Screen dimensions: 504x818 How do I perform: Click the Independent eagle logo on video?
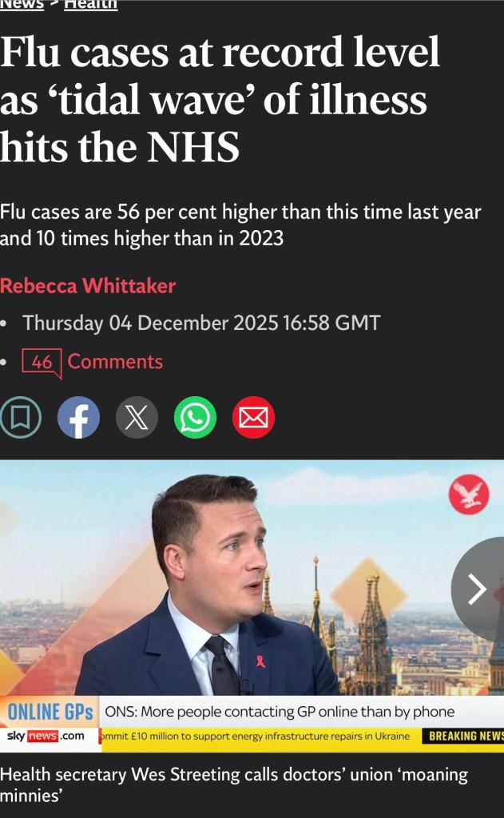point(469,494)
